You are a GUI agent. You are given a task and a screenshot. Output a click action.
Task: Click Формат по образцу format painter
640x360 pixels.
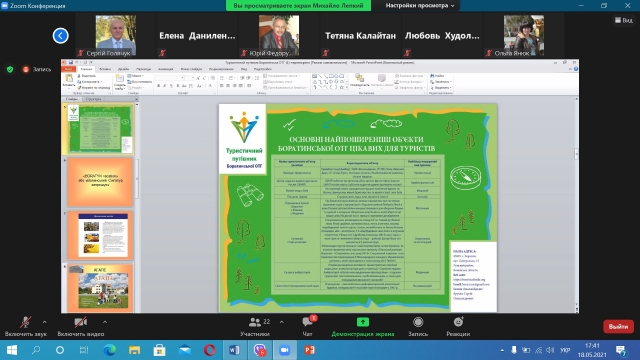tap(94, 87)
